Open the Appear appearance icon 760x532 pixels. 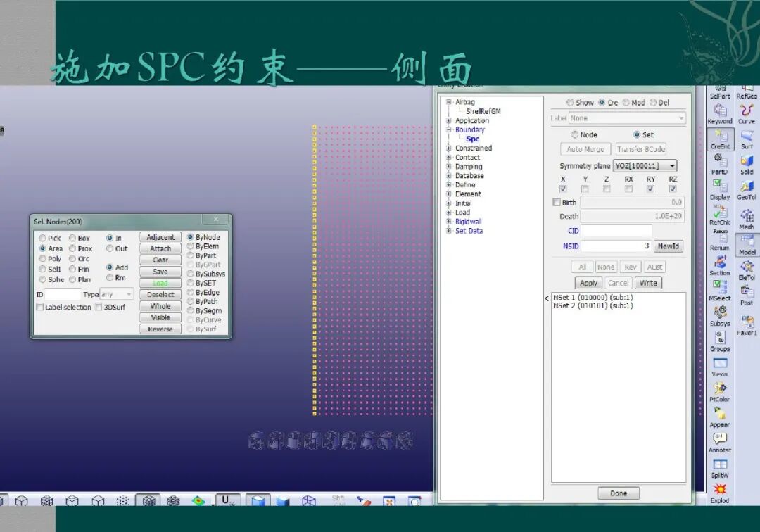[720, 417]
